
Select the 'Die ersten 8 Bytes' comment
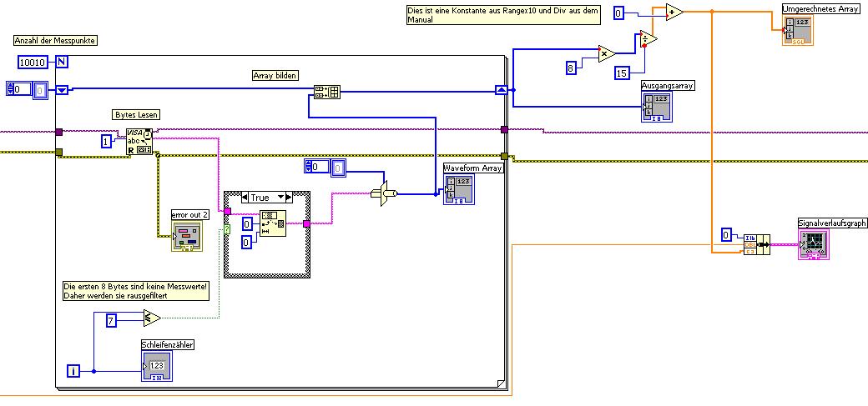135,291
